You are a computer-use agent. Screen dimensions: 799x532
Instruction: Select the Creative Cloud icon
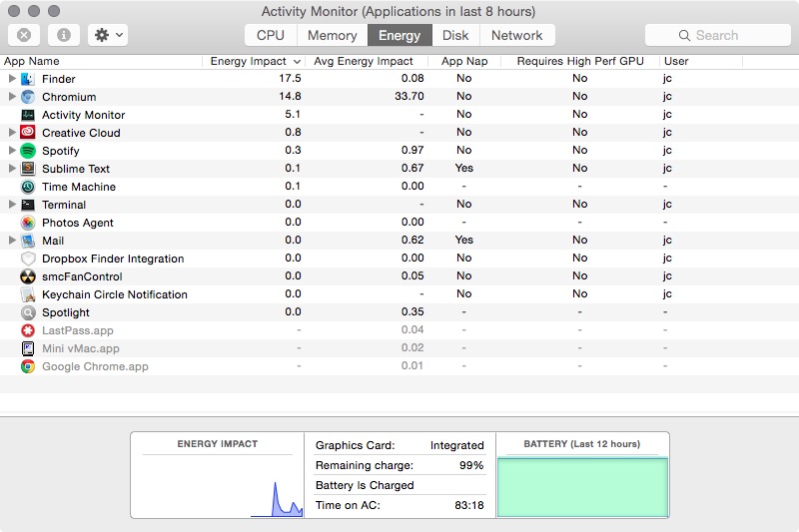coord(28,133)
